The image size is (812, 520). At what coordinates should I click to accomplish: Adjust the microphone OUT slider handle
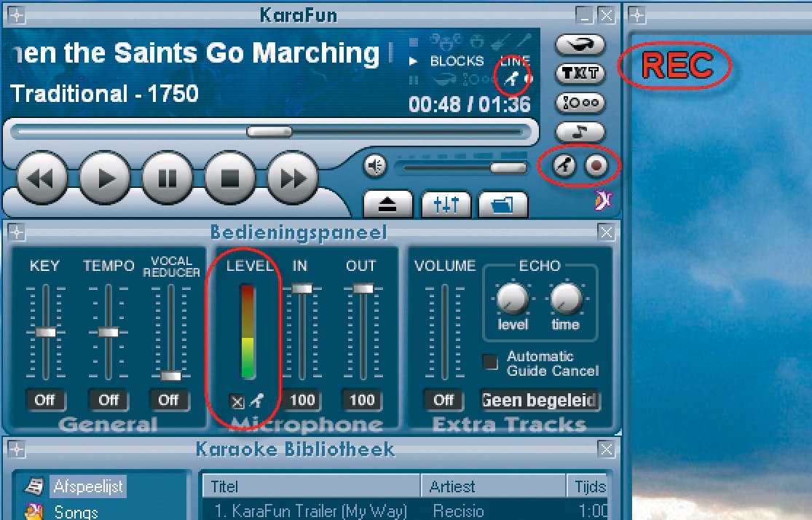[x=363, y=288]
